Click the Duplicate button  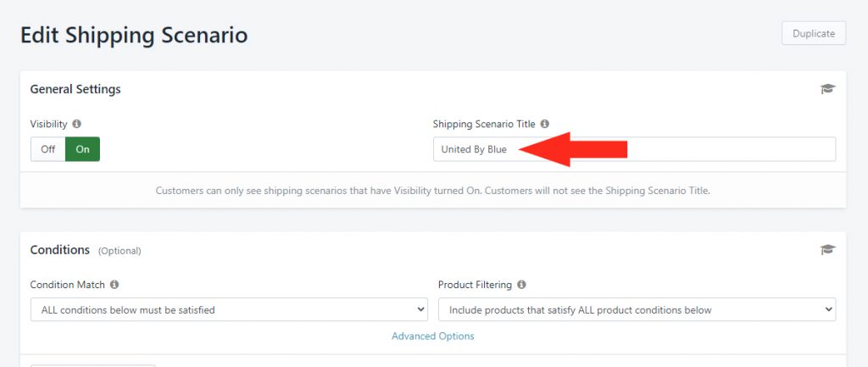[814, 33]
